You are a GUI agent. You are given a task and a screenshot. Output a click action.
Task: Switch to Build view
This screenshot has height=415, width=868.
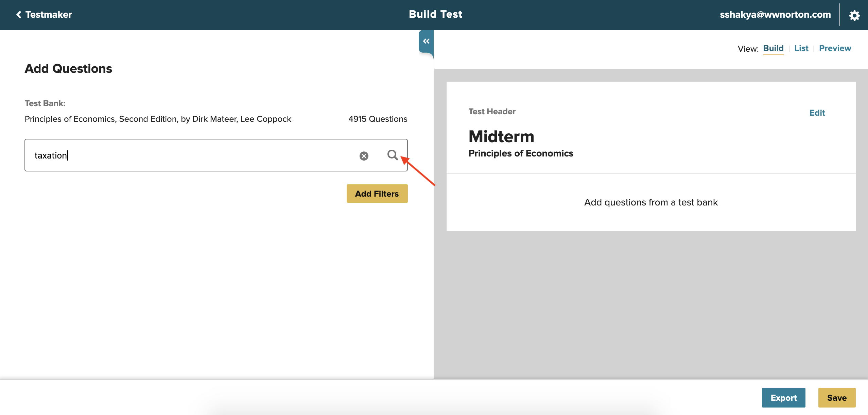[773, 48]
